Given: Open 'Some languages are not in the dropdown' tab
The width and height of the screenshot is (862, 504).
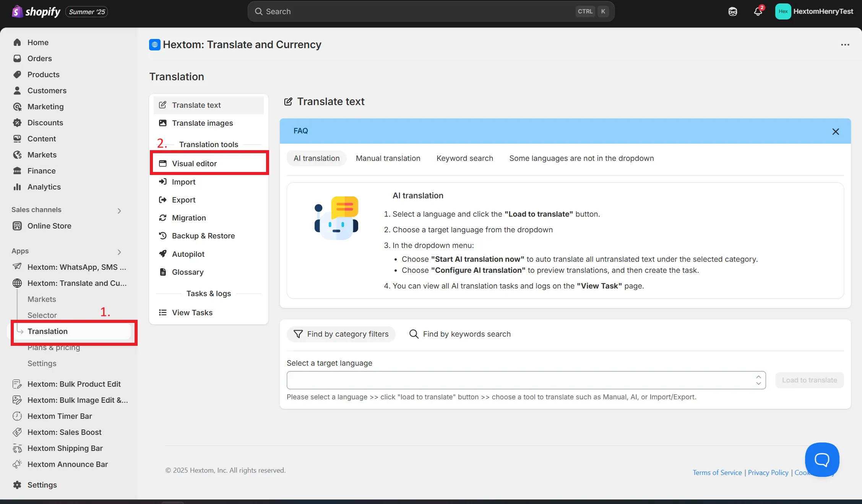Looking at the screenshot, I should tap(581, 158).
